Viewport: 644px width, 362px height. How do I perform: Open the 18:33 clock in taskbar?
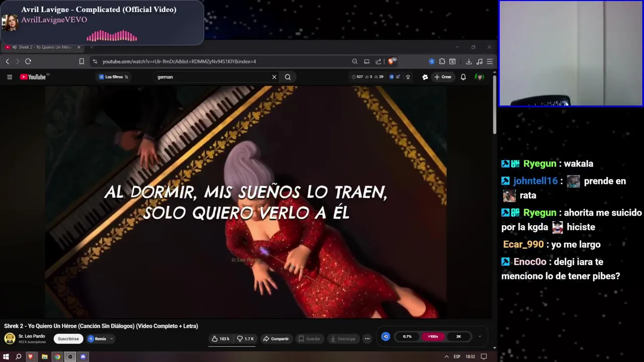pyautogui.click(x=470, y=356)
